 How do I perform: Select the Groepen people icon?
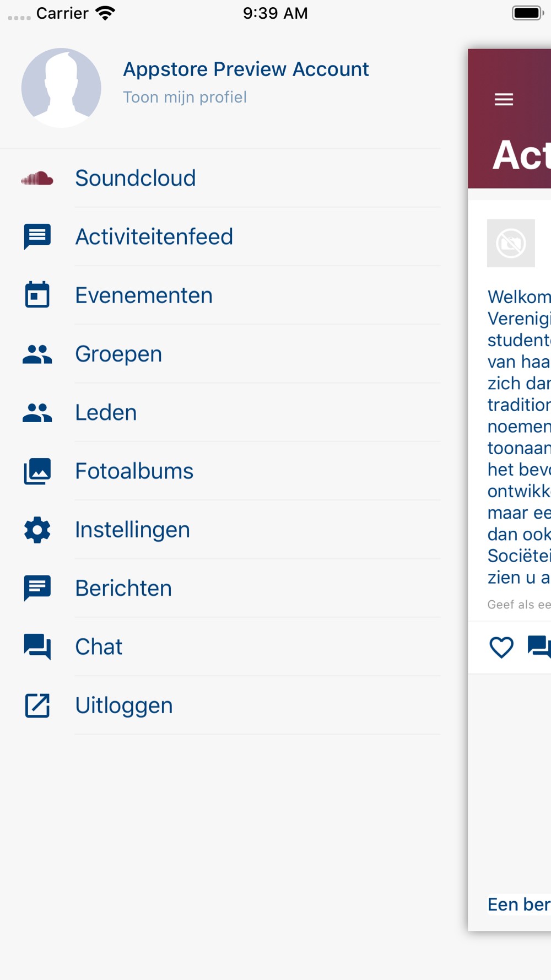click(x=37, y=354)
